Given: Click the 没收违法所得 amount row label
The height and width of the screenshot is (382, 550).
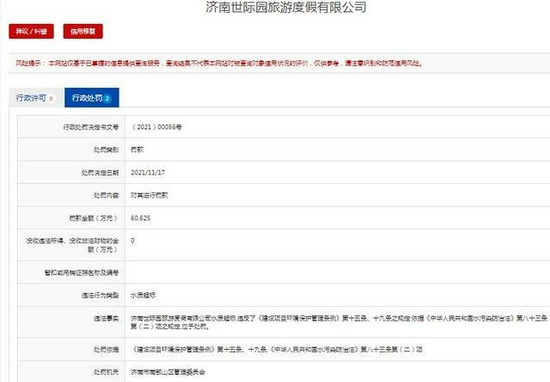Looking at the screenshot, I should click(x=72, y=245).
